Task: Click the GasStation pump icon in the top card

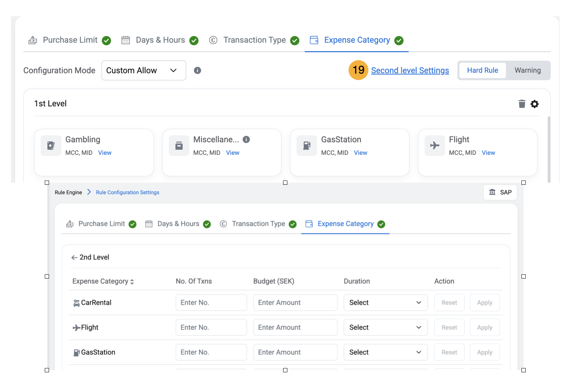Action: 307,146
